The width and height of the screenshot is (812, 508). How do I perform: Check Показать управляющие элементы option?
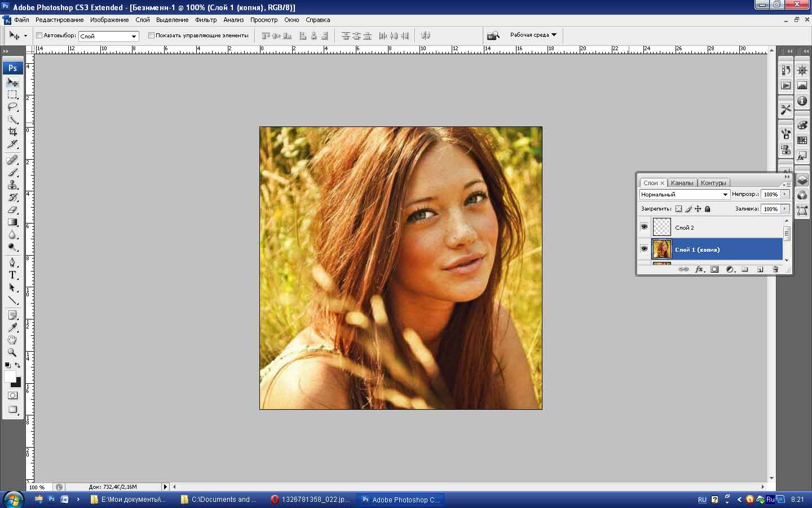coord(151,36)
